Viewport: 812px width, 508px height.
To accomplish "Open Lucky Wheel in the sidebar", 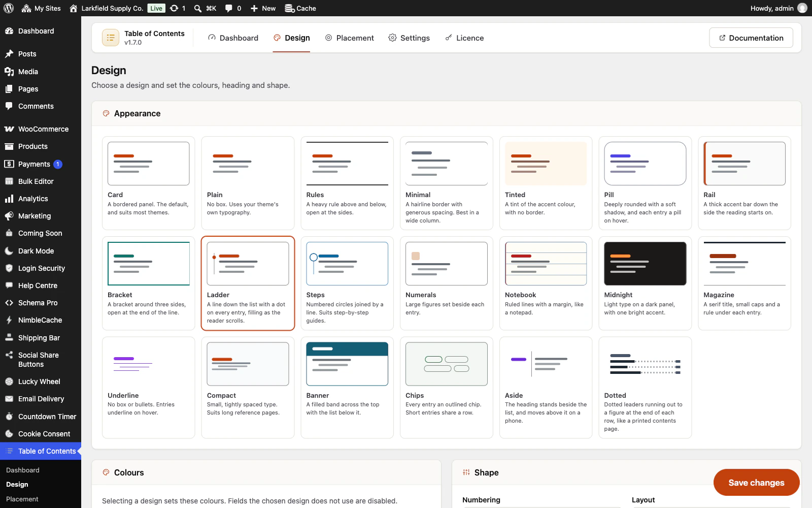I will click(41, 382).
